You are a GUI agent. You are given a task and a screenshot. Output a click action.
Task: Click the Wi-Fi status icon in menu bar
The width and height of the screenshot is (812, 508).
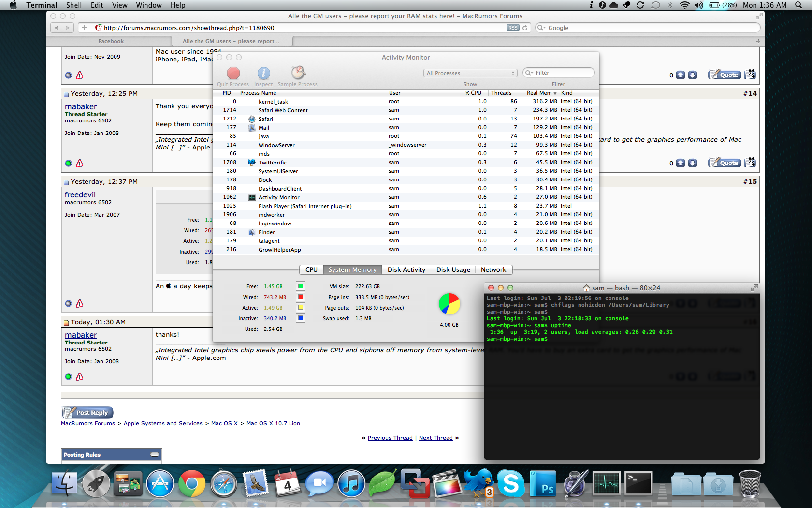[684, 5]
